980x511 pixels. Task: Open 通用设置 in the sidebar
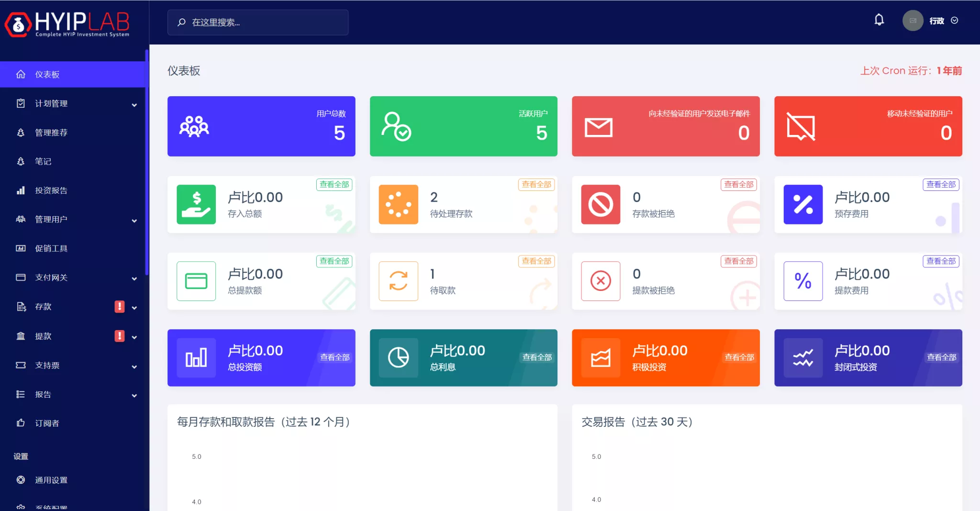[x=51, y=480]
